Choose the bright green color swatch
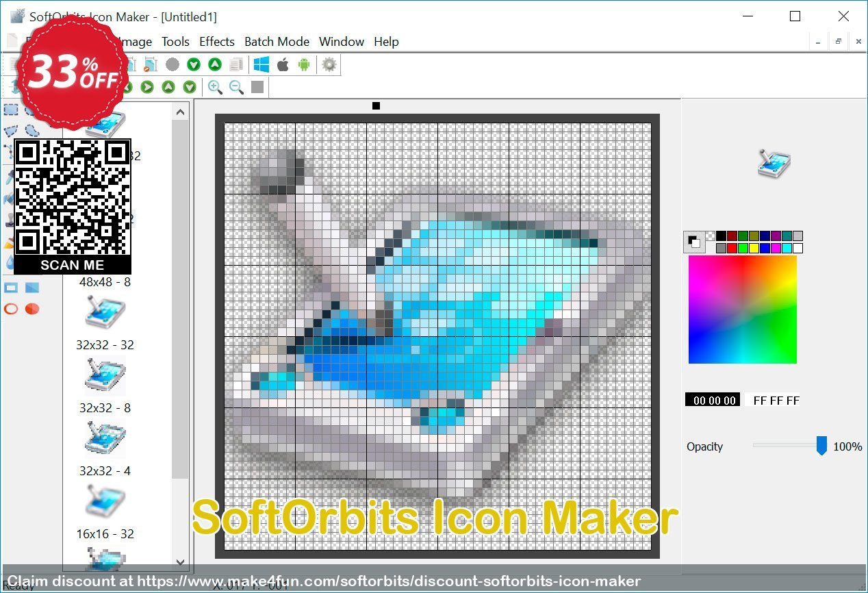Image resolution: width=868 pixels, height=593 pixels. point(743,248)
